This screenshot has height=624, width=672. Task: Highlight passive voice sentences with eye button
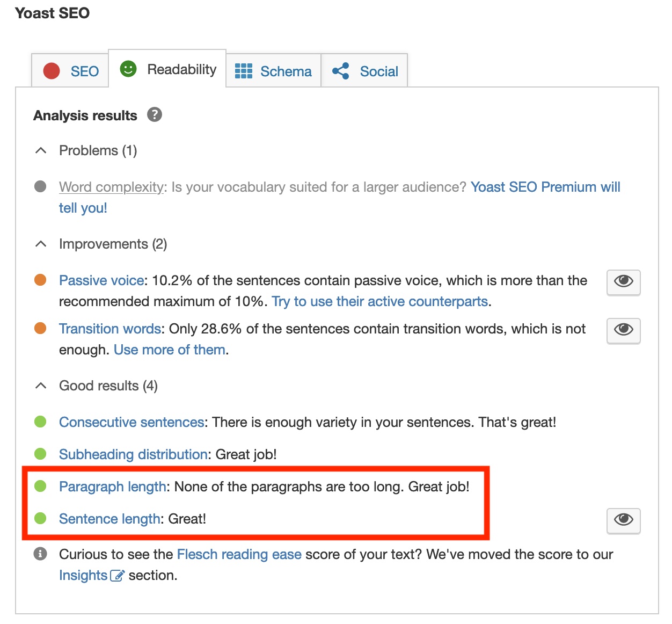pyautogui.click(x=623, y=281)
